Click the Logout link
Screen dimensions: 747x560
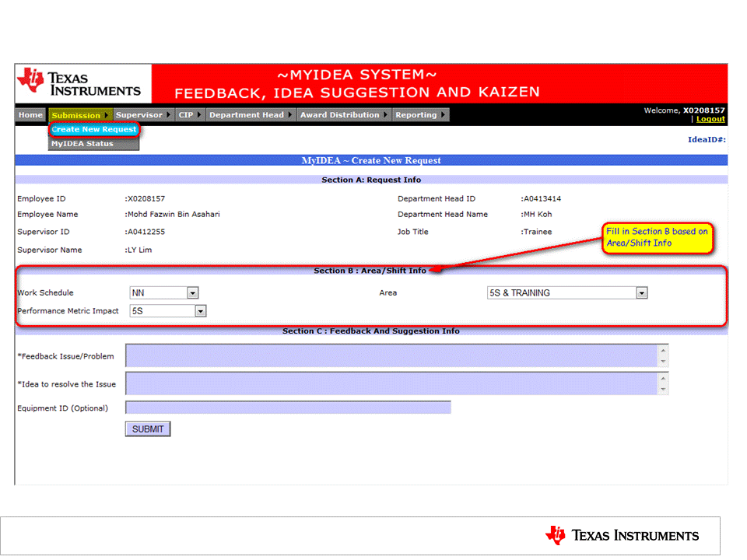point(710,119)
